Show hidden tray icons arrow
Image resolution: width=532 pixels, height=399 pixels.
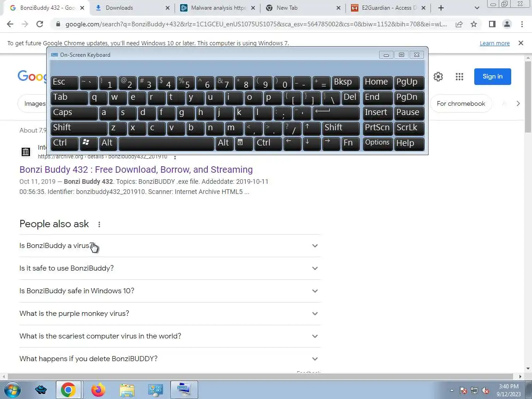(x=452, y=391)
